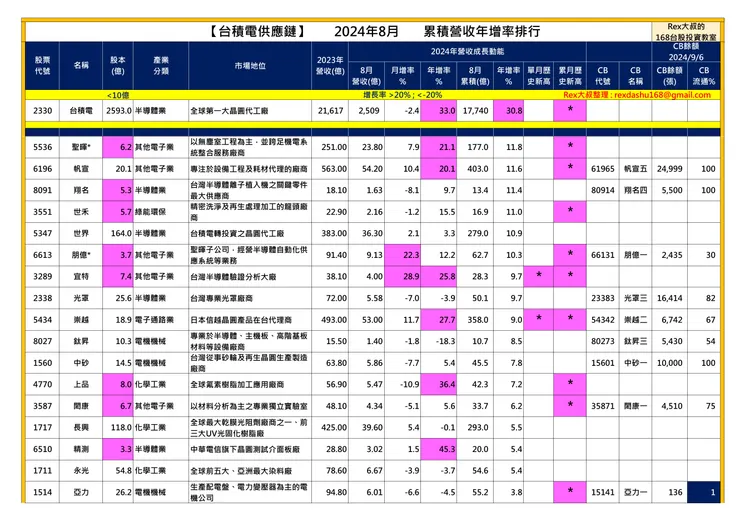Click the 永光 name cell
Image resolution: width=740 pixels, height=523 pixels.
point(81,471)
